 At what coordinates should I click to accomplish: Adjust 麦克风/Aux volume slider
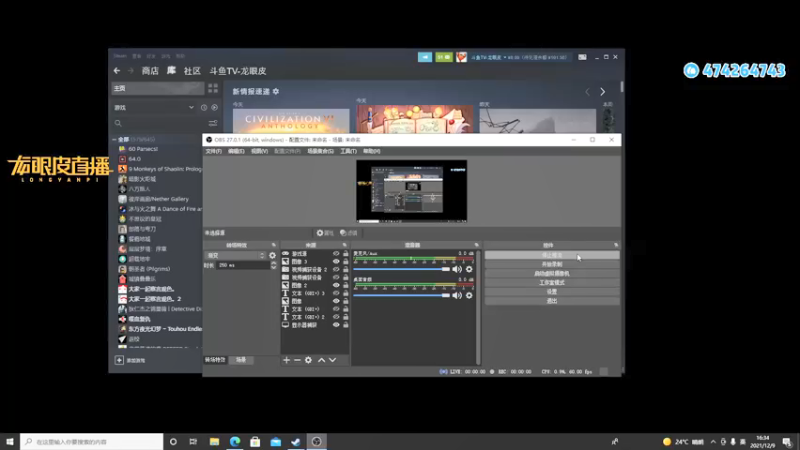click(x=402, y=269)
